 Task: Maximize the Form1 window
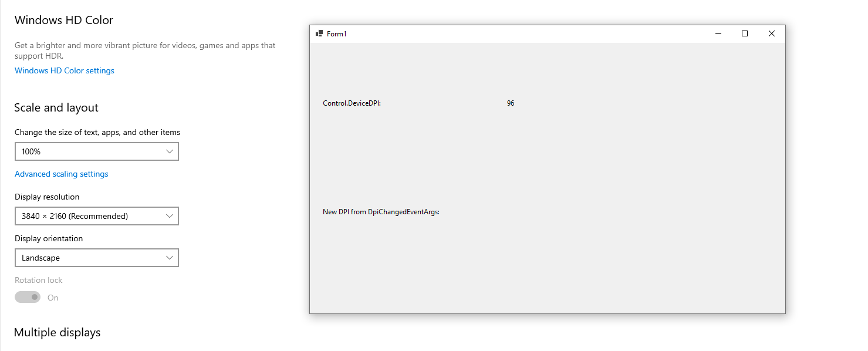tap(745, 33)
